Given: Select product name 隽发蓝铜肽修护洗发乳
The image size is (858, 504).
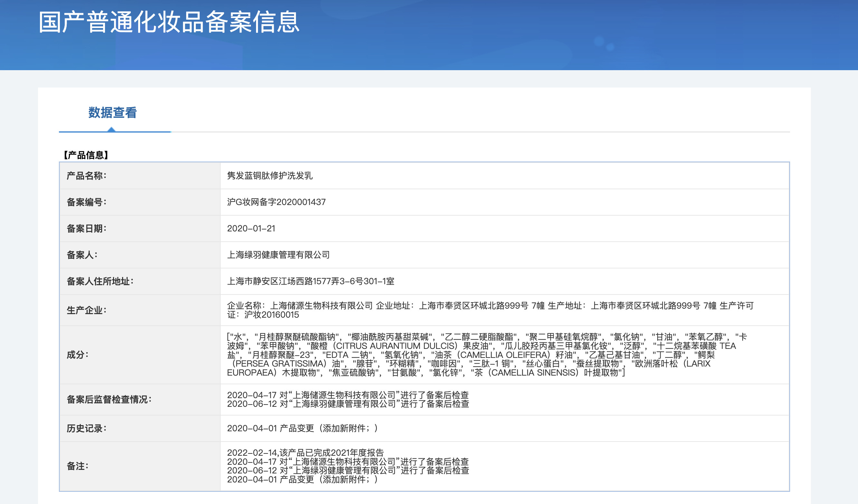Looking at the screenshot, I should pos(270,176).
